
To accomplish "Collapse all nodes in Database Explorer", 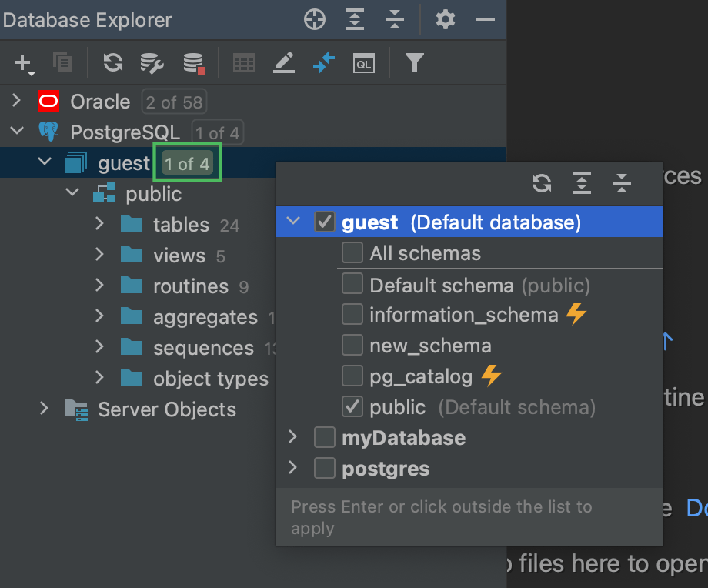I will [x=394, y=19].
